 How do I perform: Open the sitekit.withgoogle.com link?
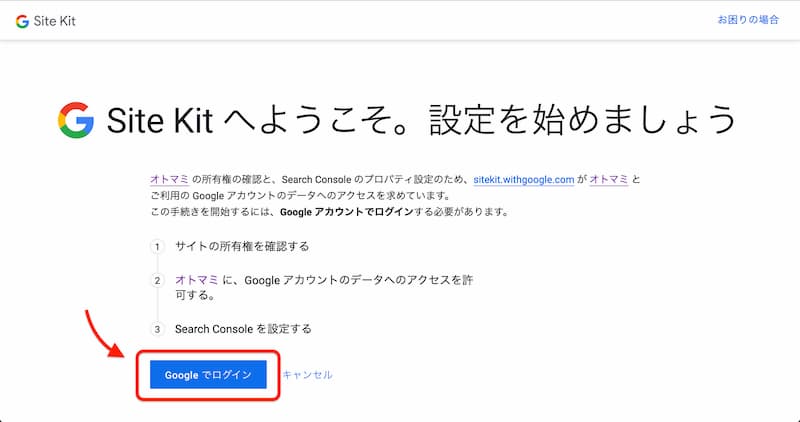point(524,180)
